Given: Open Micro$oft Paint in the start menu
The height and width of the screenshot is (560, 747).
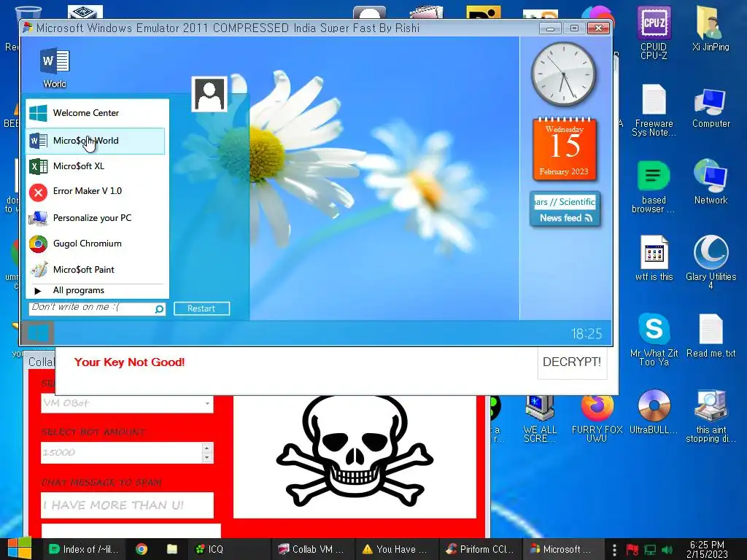Looking at the screenshot, I should 97,270.
